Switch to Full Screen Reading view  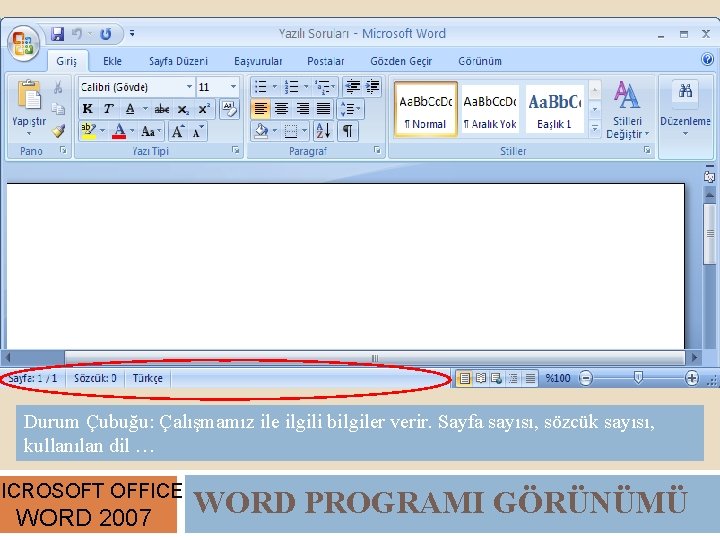click(481, 378)
